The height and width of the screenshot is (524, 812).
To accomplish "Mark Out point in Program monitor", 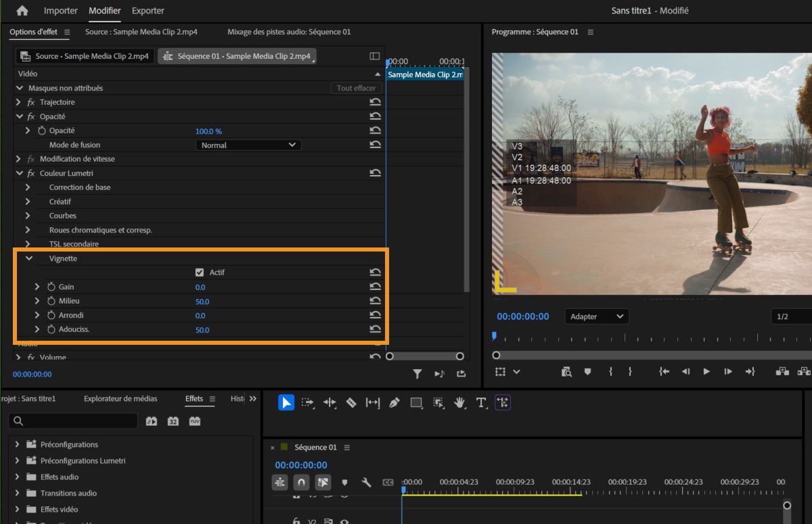I will coord(630,371).
